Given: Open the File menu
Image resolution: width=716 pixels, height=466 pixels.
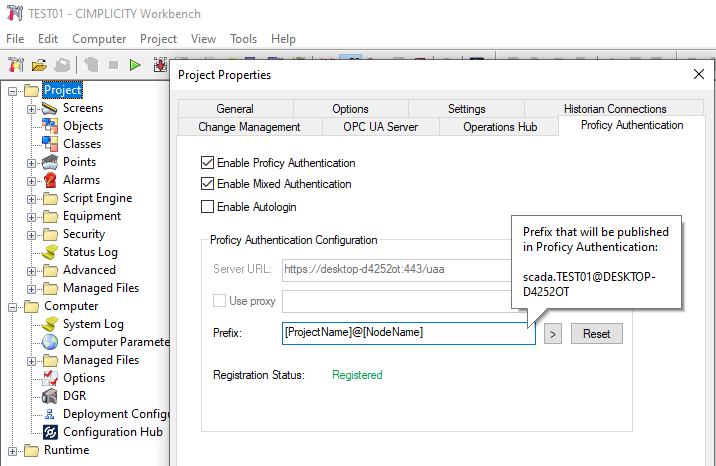Looking at the screenshot, I should pos(15,39).
